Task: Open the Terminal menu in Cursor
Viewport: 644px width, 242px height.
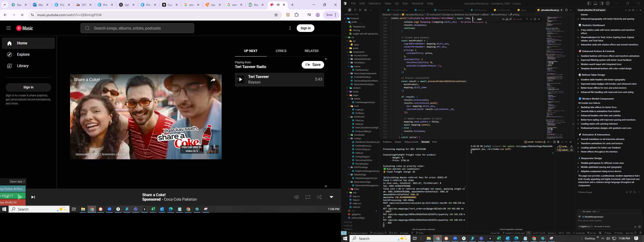Action: [x=417, y=4]
